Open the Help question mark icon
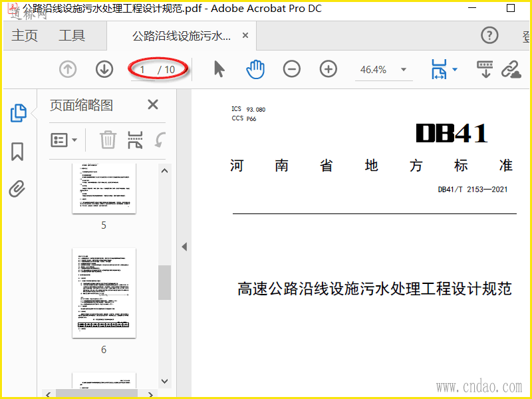Screen dimensions: 532x399 489,35
